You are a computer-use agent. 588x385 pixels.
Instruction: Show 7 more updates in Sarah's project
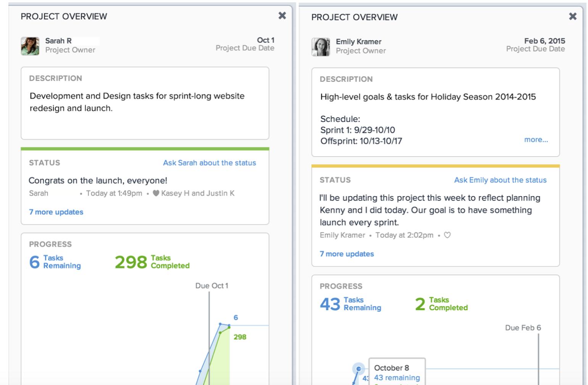click(x=56, y=212)
